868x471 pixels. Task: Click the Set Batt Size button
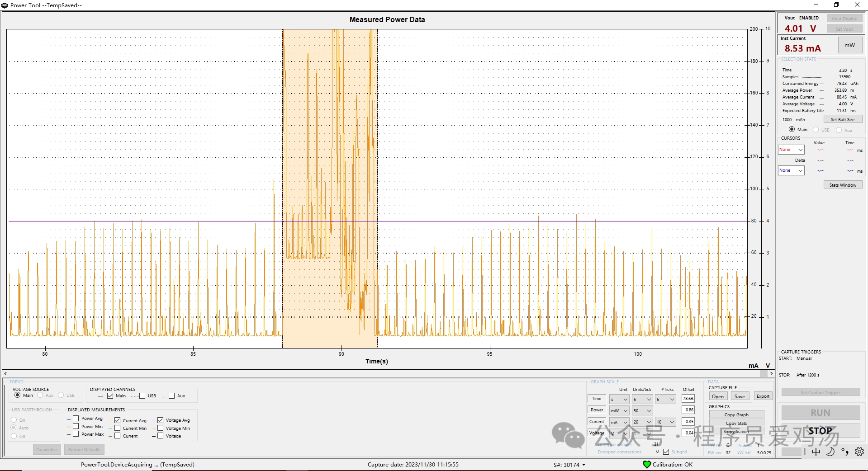[x=842, y=119]
